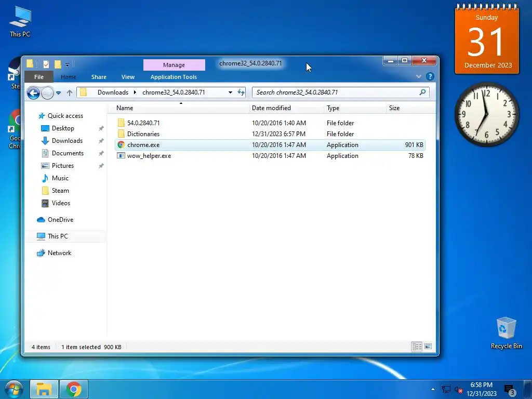Screen dimensions: 532x399
Task: Unpin Pictures using its pin icon
Action: [x=101, y=166]
